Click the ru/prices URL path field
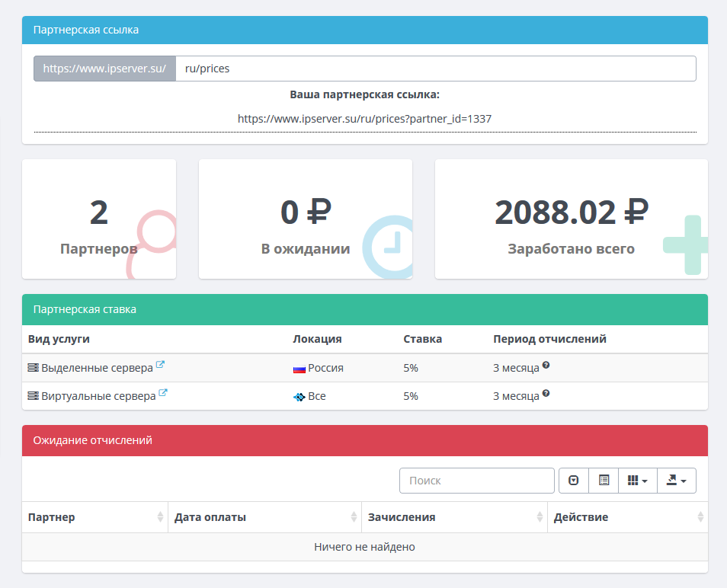Screen dimensions: 727x588 (x=435, y=69)
